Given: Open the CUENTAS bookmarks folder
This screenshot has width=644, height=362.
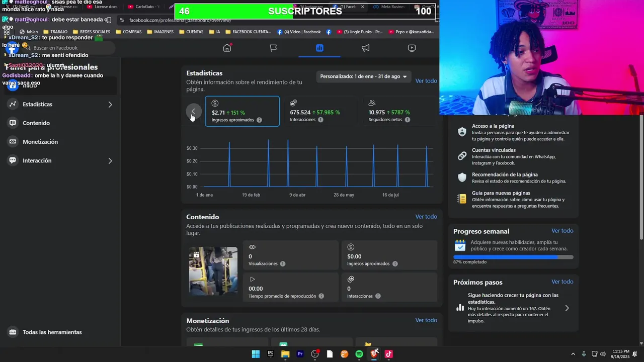Looking at the screenshot, I should [191, 32].
